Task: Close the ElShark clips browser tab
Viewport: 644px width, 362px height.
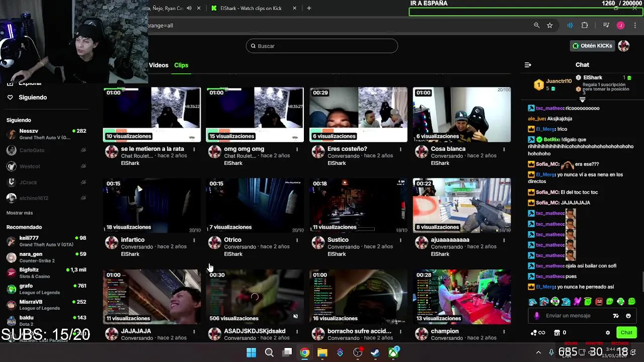Action: click(294, 8)
